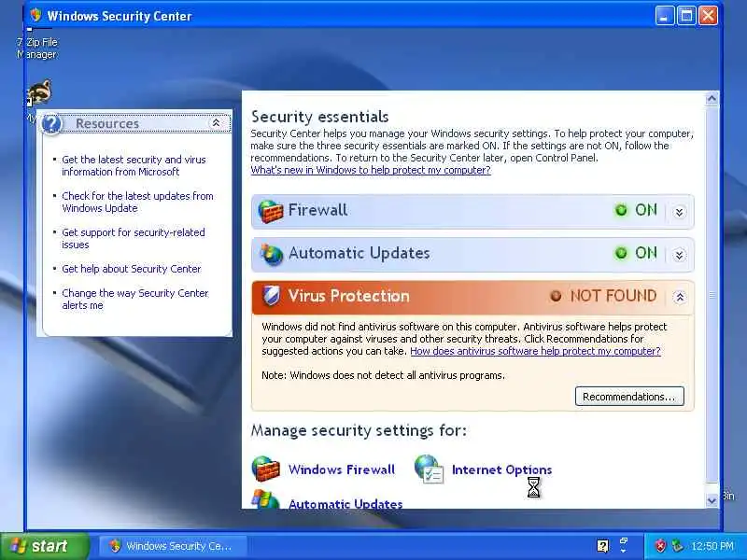Click the red security alert shield in tray

[x=660, y=546]
